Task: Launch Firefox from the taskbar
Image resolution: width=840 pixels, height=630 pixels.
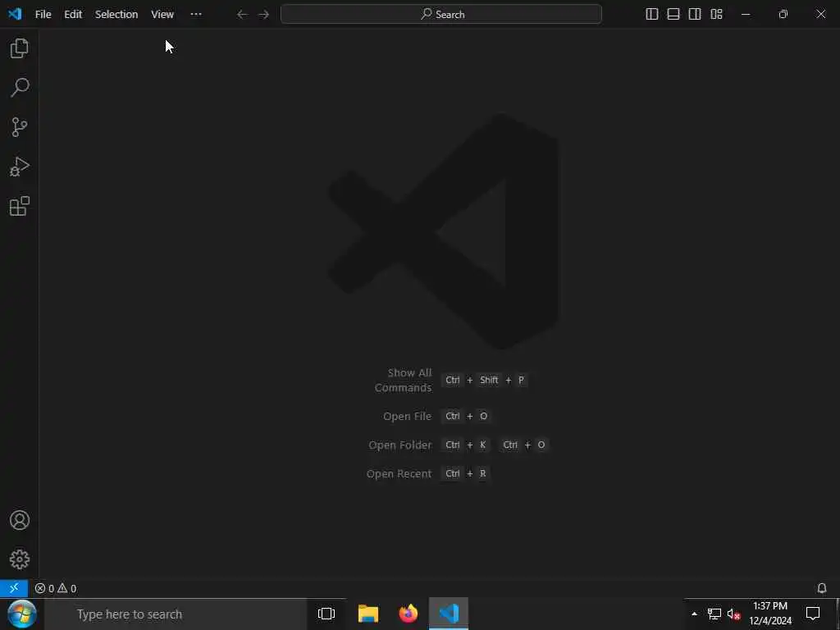Action: pyautogui.click(x=409, y=614)
